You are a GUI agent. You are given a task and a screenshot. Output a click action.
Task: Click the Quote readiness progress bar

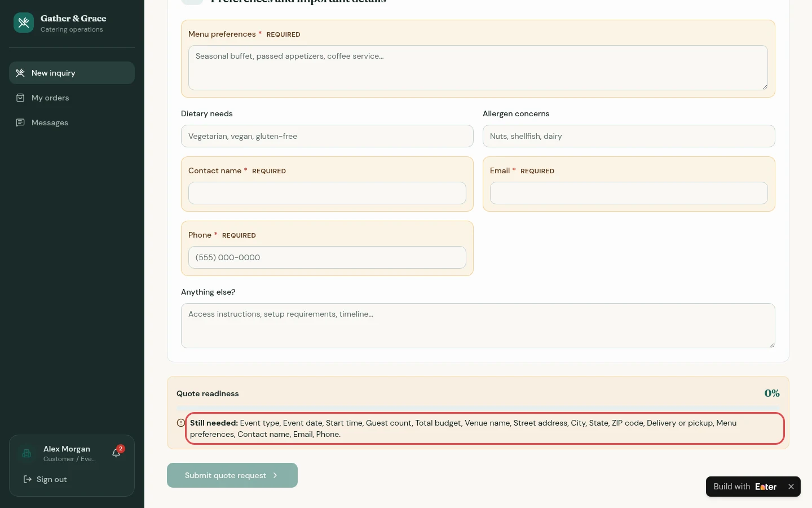point(478,407)
